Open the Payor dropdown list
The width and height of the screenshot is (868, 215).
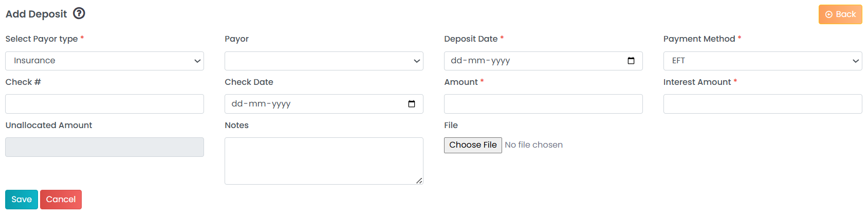pos(324,61)
